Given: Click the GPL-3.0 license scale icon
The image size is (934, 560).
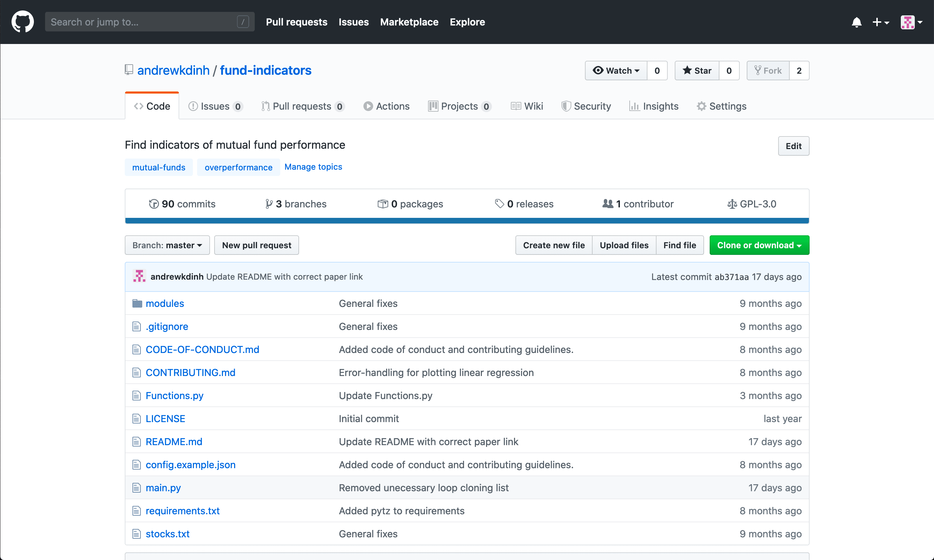Looking at the screenshot, I should pyautogui.click(x=732, y=204).
